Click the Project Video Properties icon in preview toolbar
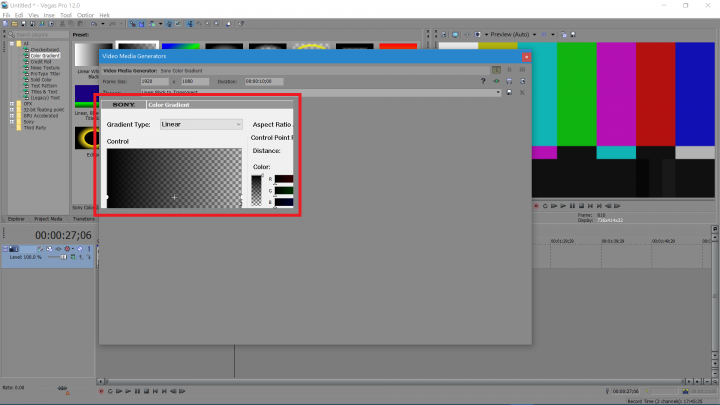Viewport: 720px width, 405px height. click(x=444, y=34)
